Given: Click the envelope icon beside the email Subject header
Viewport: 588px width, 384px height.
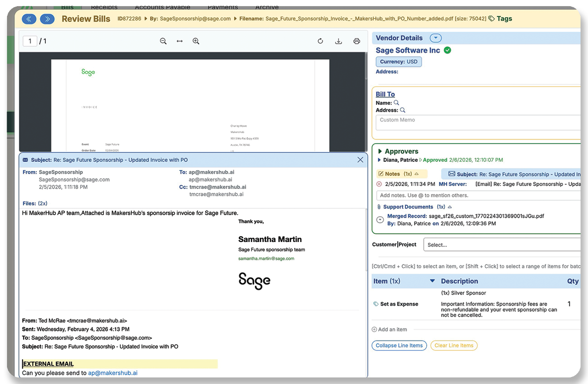Looking at the screenshot, I should (25, 160).
